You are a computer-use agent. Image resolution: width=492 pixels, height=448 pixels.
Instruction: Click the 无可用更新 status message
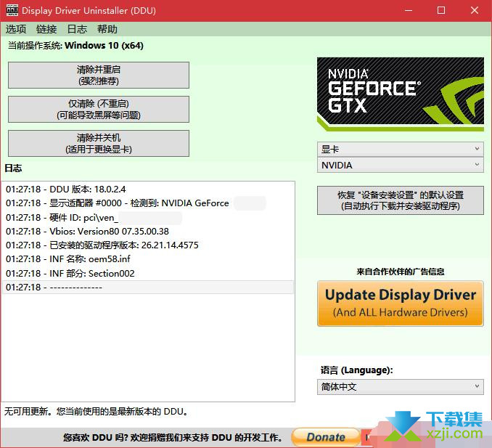pyautogui.click(x=97, y=411)
